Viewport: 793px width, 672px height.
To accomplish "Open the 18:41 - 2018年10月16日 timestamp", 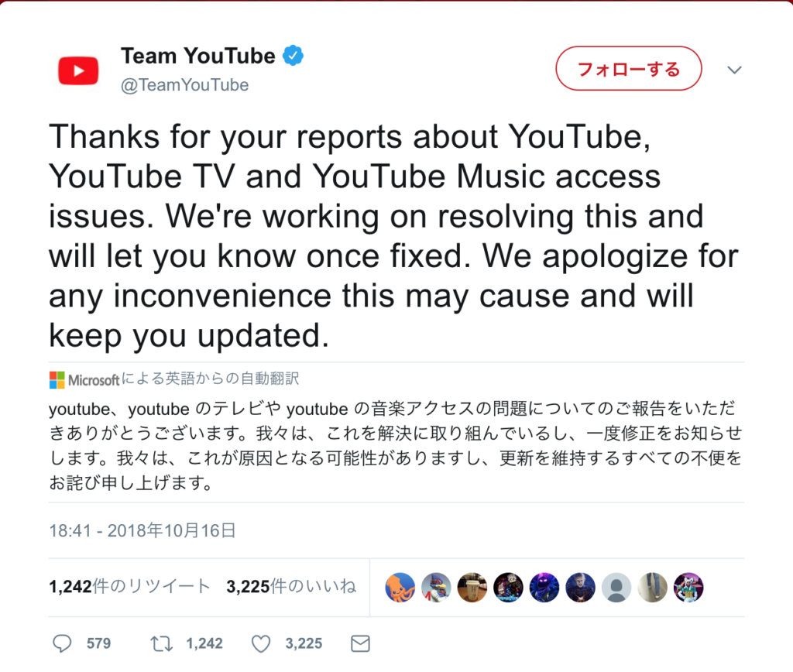I will coord(142,530).
